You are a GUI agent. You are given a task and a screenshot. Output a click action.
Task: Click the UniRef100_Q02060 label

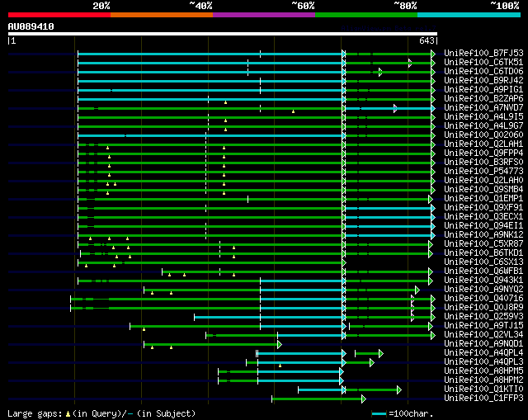click(x=483, y=135)
